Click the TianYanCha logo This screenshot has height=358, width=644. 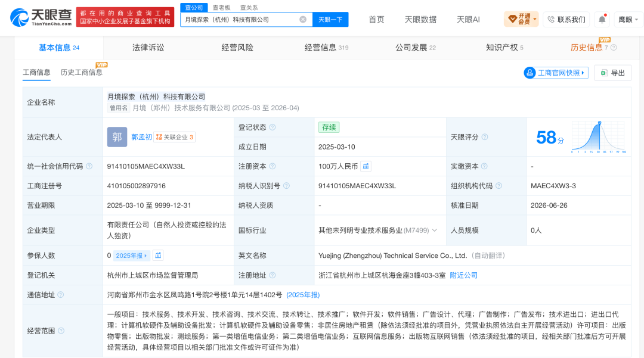click(41, 18)
